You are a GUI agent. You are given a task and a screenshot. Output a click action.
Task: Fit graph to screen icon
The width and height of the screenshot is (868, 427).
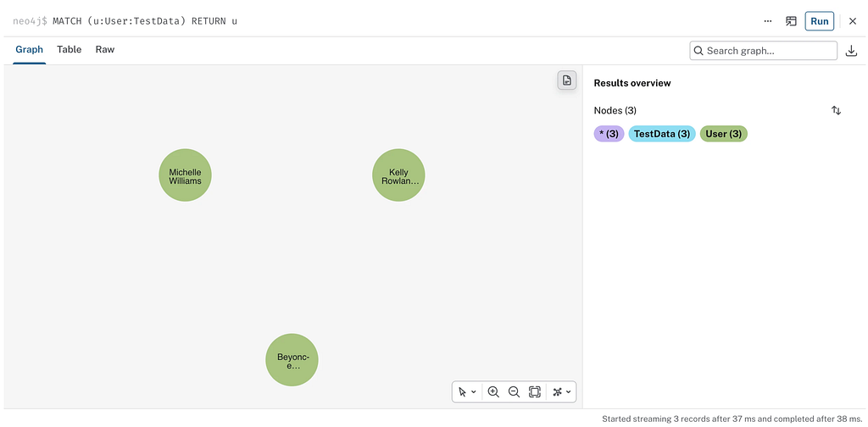tap(534, 391)
